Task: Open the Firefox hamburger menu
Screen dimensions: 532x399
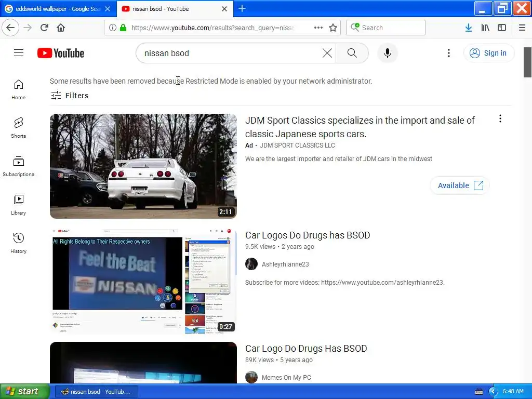Action: [522, 28]
